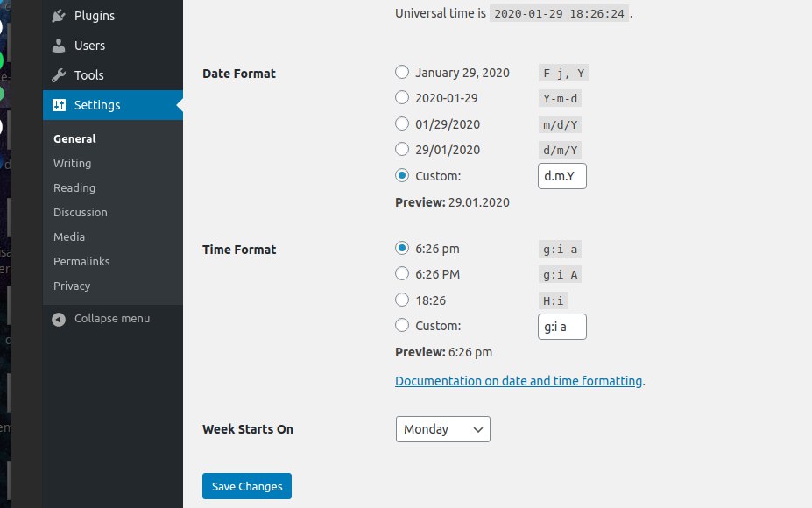Viewport: 812px width, 508px height.
Task: Go to Permalinks settings submenu
Action: [x=81, y=262]
